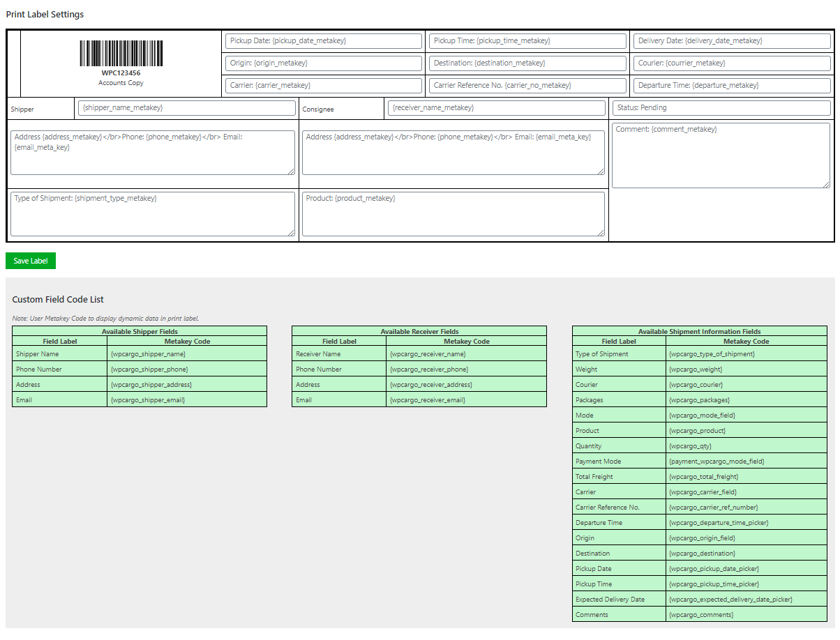Click Available Shipment Information Fields header

coord(700,332)
